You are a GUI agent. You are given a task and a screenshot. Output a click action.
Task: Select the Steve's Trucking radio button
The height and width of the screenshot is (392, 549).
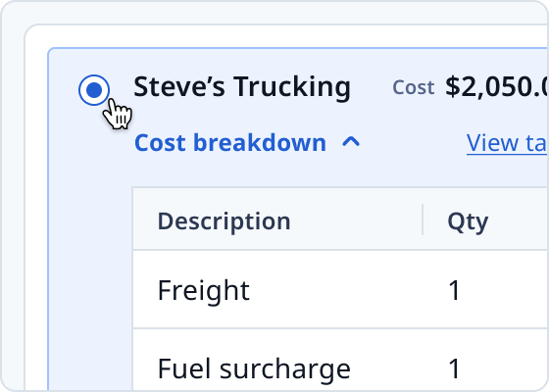[94, 90]
